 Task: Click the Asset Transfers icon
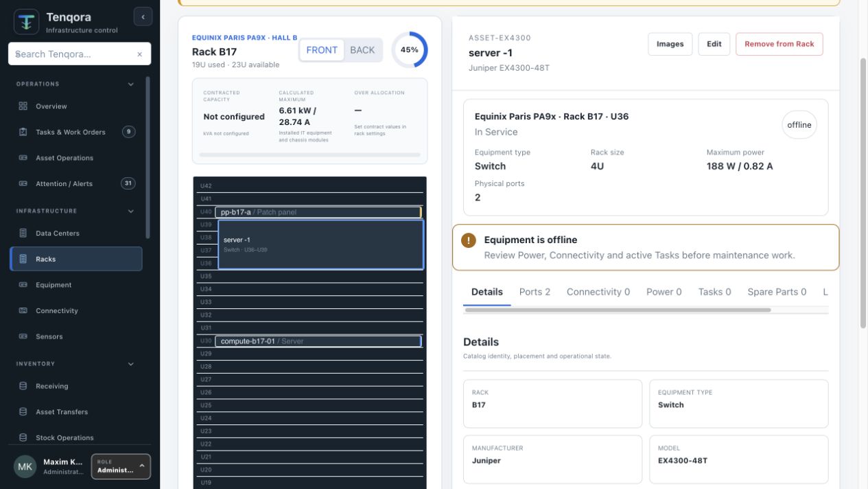click(x=23, y=412)
